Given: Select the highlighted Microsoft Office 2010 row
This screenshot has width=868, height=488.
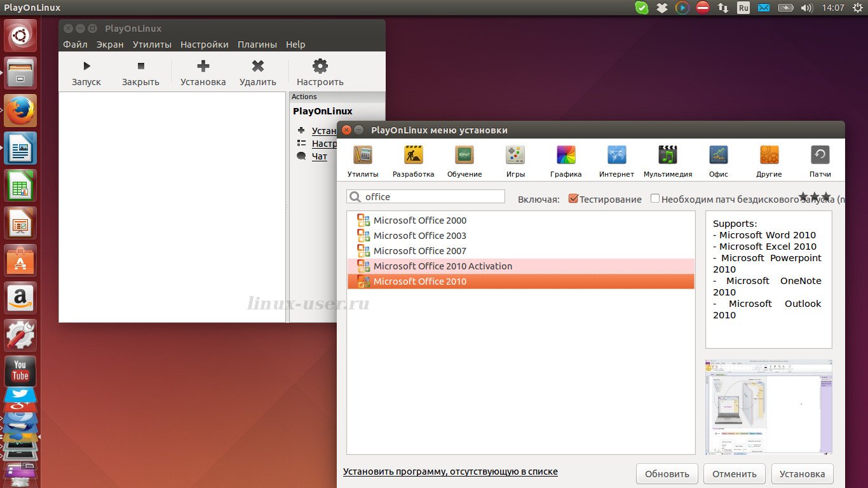Looking at the screenshot, I should pos(520,281).
